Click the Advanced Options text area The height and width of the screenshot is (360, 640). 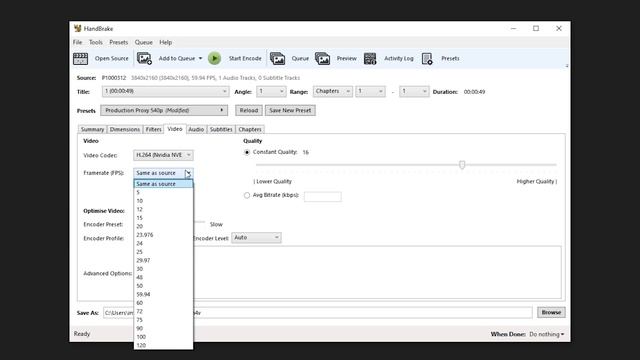[x=377, y=272]
